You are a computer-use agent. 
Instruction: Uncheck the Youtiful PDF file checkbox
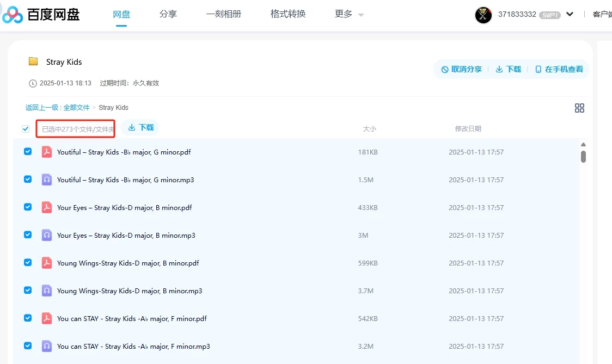coord(28,152)
